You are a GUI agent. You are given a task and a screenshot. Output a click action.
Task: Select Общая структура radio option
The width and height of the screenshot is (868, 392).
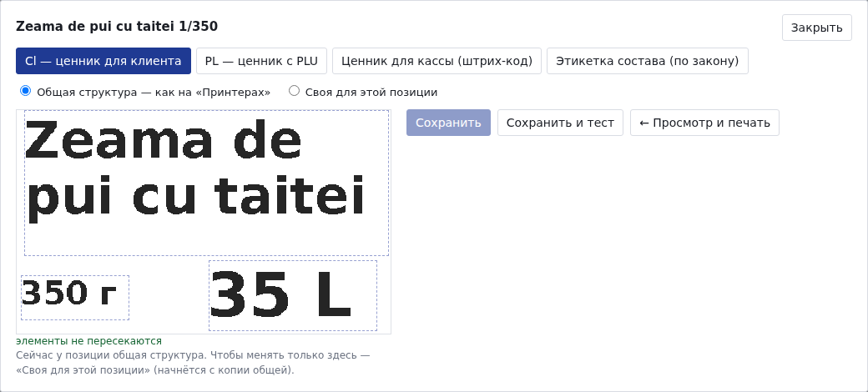coord(25,91)
